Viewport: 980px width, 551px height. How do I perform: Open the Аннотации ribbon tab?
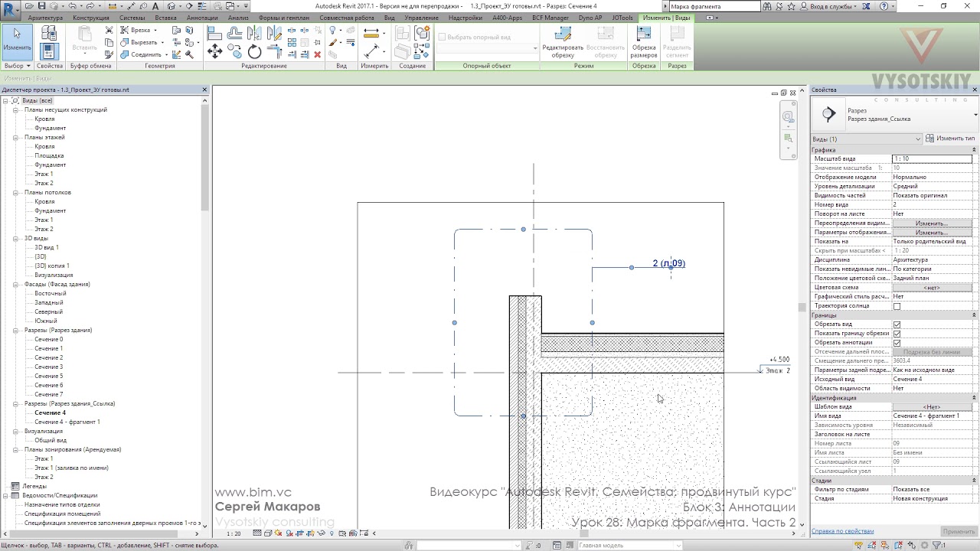202,18
